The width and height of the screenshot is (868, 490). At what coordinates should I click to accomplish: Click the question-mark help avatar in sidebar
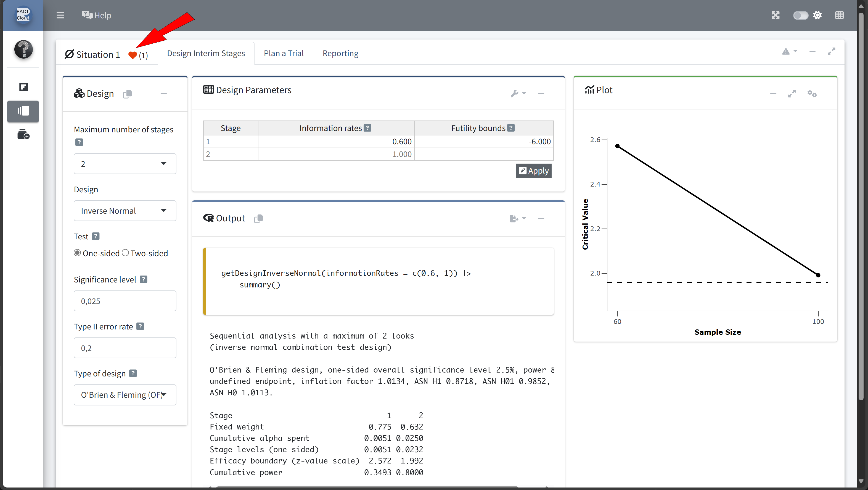23,49
